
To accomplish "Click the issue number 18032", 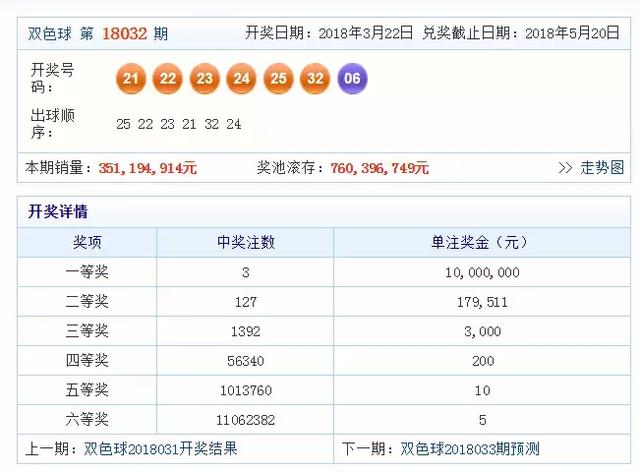I will tap(124, 33).
